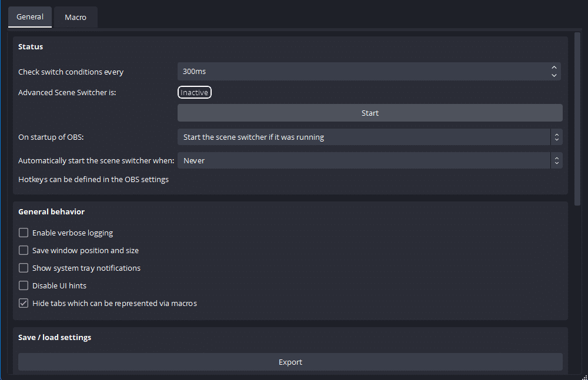The height and width of the screenshot is (380, 588).
Task: Click the vertical scrollbar thumb
Action: click(577, 119)
